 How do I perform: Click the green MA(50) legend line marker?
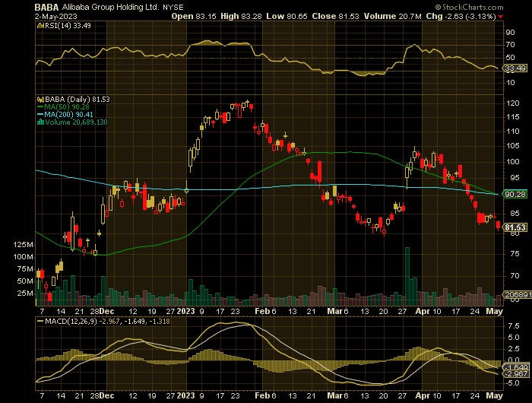pos(39,106)
